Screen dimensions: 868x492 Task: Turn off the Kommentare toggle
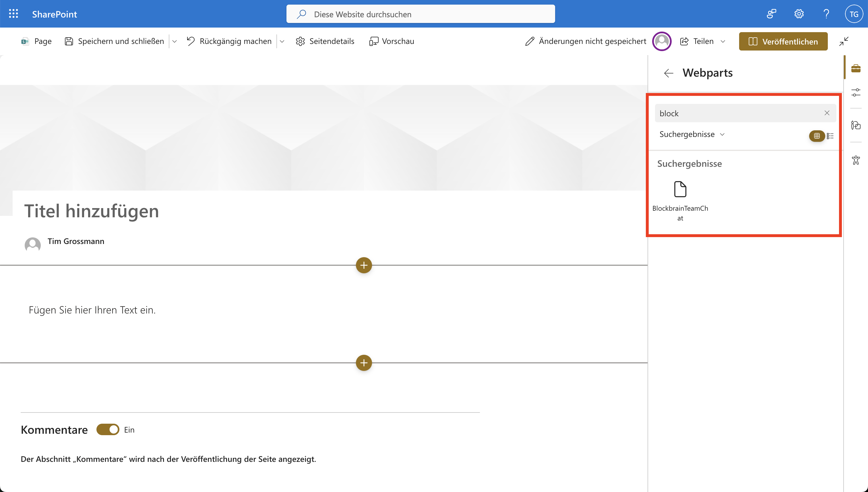pos(108,429)
